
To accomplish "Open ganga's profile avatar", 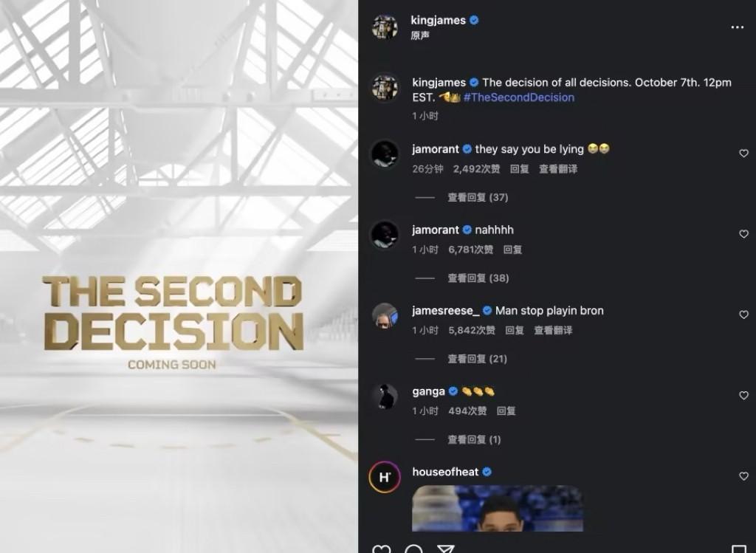I will [x=385, y=396].
